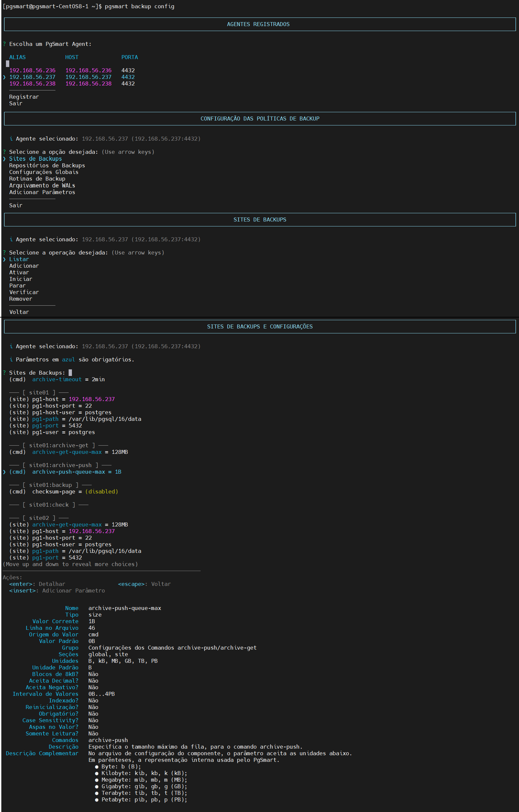The image size is (519, 812).
Task: Select checksum-page (disabled) parameter
Action: point(64,491)
